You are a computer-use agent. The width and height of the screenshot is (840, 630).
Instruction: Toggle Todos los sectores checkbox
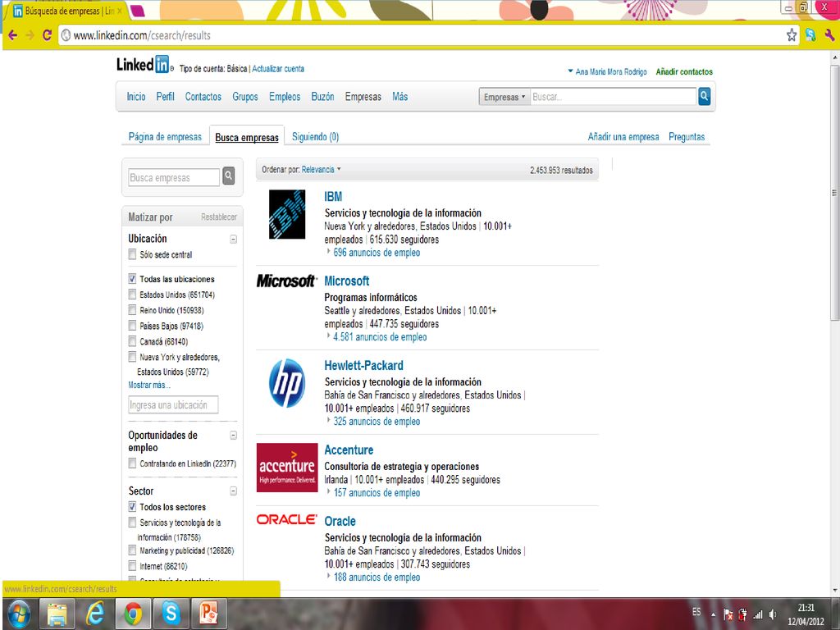tap(132, 506)
